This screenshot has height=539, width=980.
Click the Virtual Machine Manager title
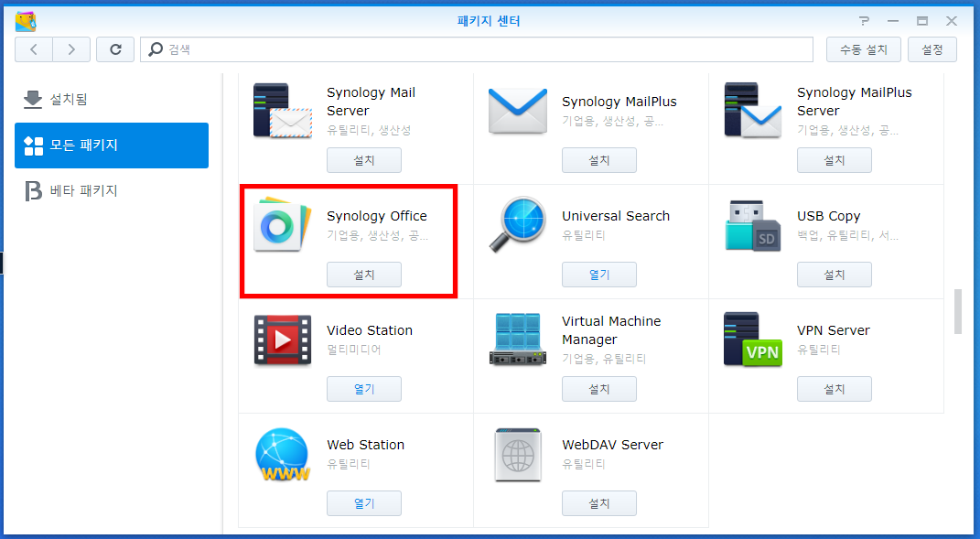pos(611,330)
